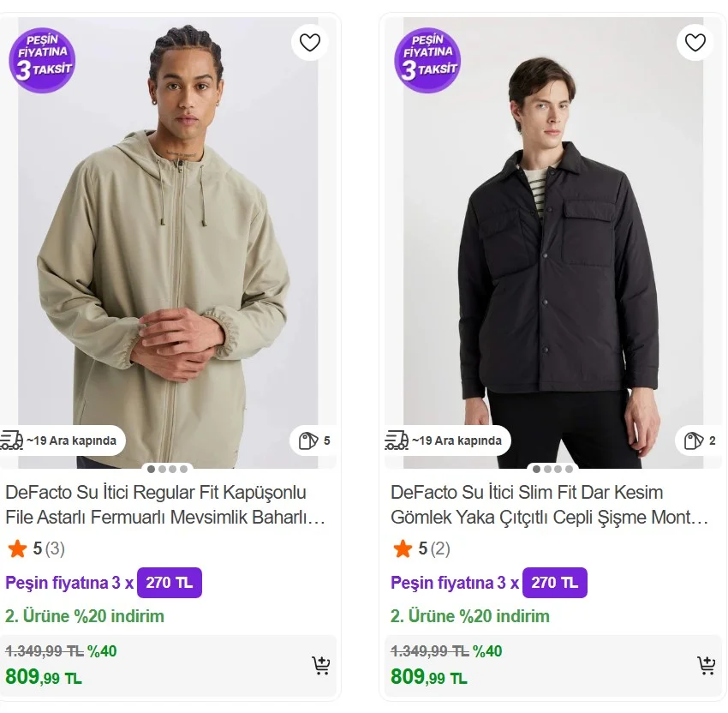Add beige hooded jacket to cart
The width and height of the screenshot is (728, 713).
pos(321,665)
